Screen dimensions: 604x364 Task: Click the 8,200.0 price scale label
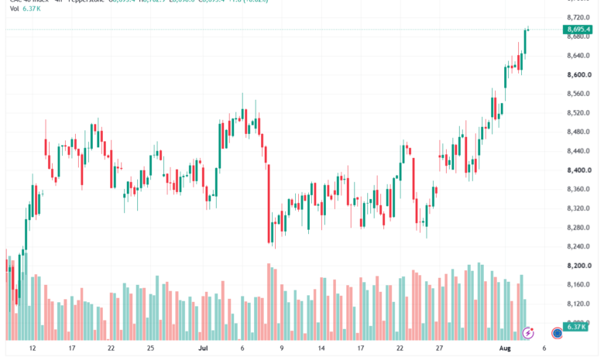579,266
